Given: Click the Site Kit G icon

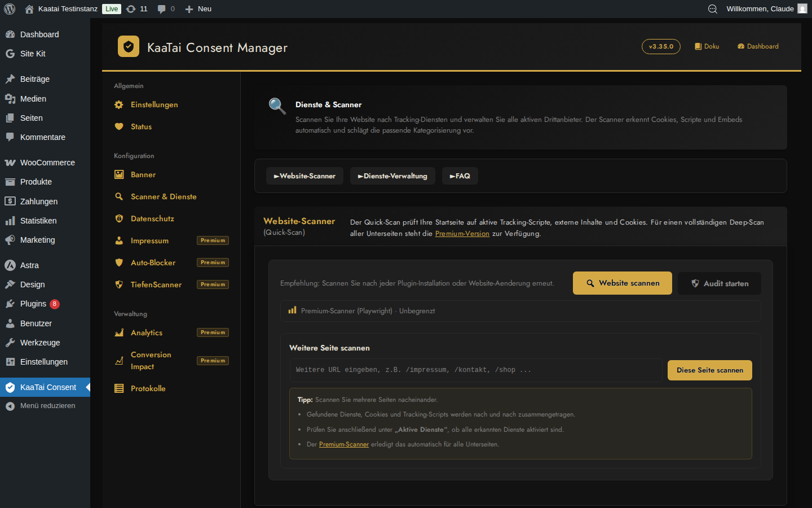Looking at the screenshot, I should click(x=10, y=54).
